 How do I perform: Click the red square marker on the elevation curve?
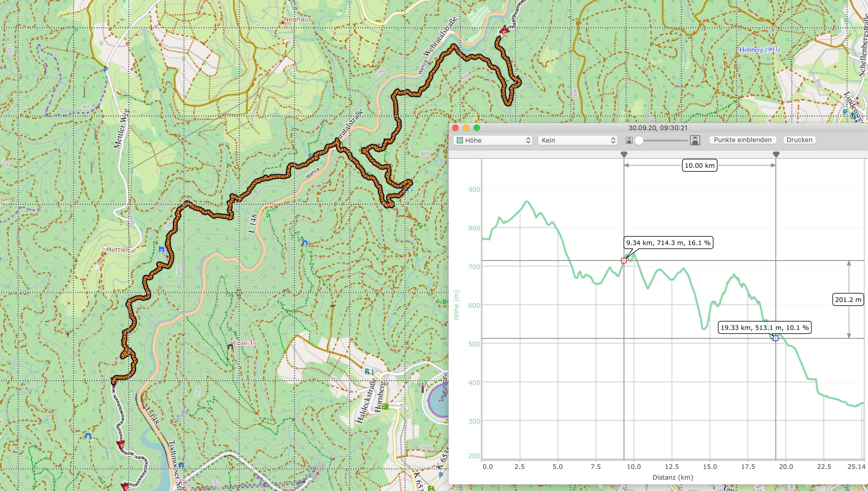click(624, 260)
